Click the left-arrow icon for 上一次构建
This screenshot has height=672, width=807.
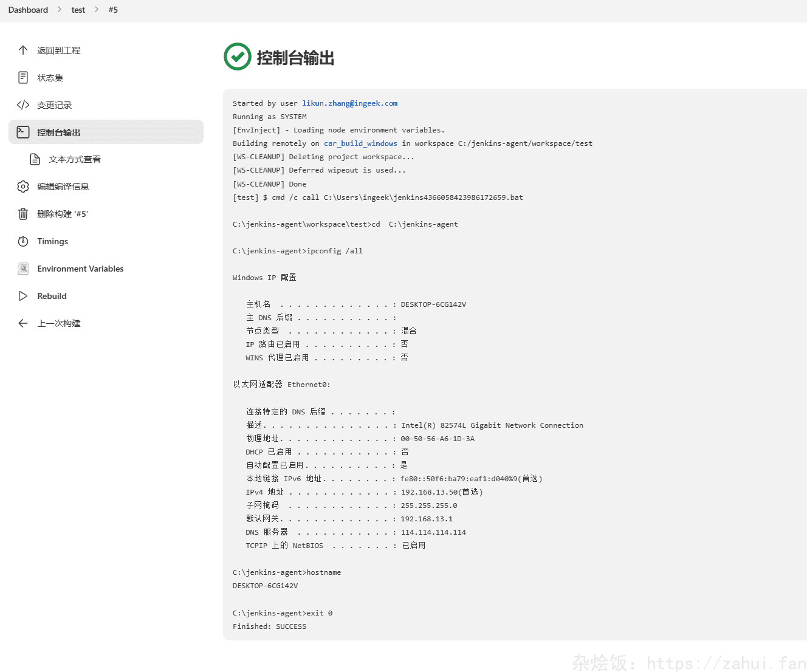[x=23, y=323]
